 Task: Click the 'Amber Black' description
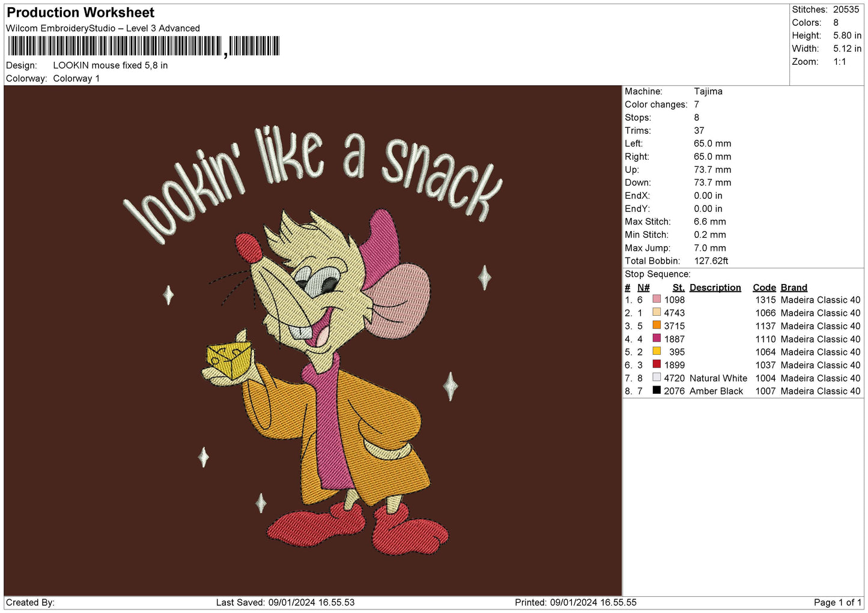[x=716, y=391]
